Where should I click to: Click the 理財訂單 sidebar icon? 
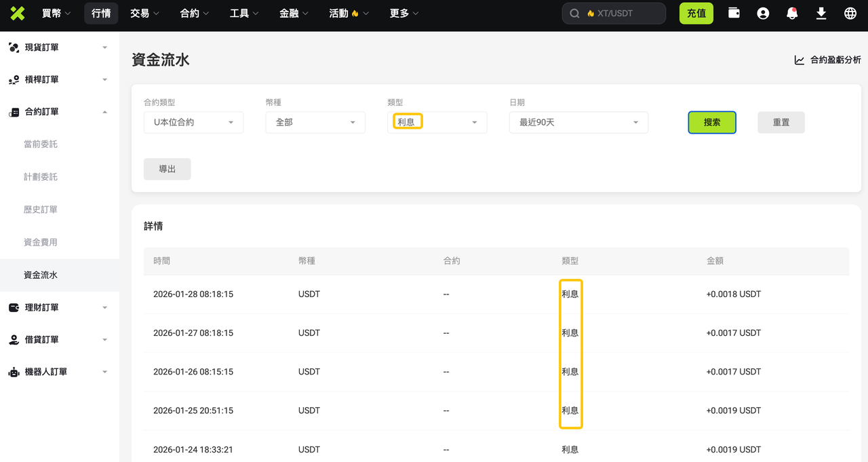click(14, 308)
